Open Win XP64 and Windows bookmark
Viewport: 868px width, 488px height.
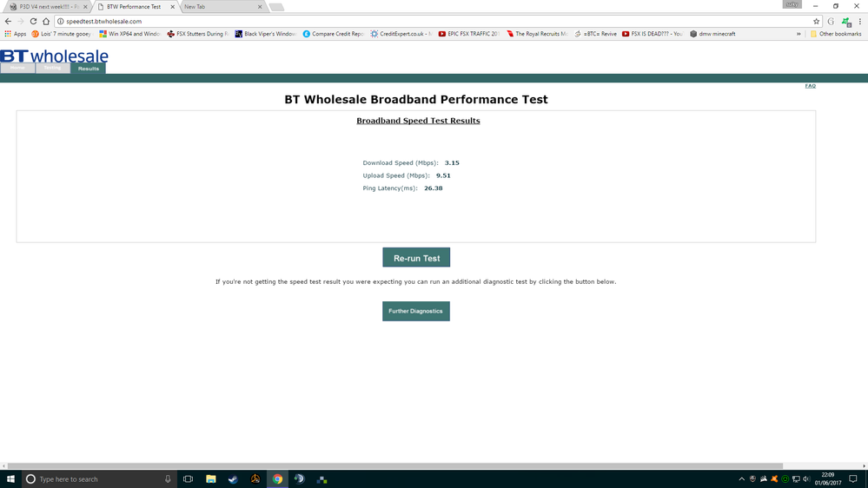129,34
